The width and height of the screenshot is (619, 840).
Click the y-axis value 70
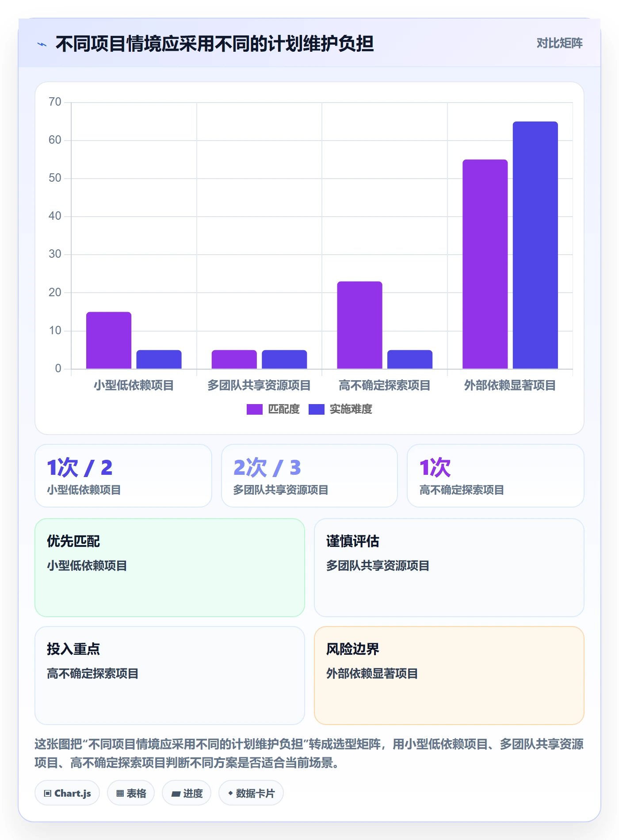[x=55, y=102]
